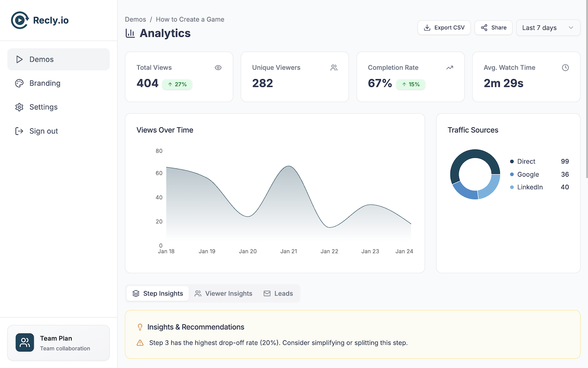Go to Settings in the sidebar

[x=43, y=107]
